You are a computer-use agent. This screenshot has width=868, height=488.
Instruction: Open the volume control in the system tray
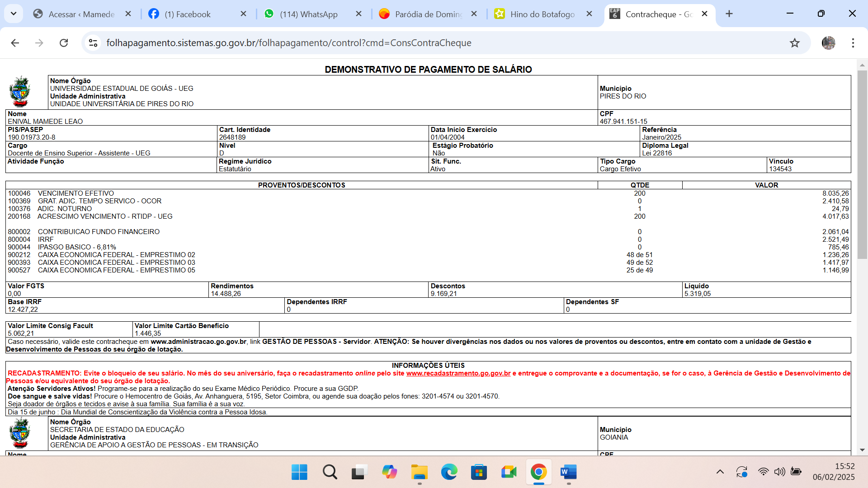[x=779, y=472]
